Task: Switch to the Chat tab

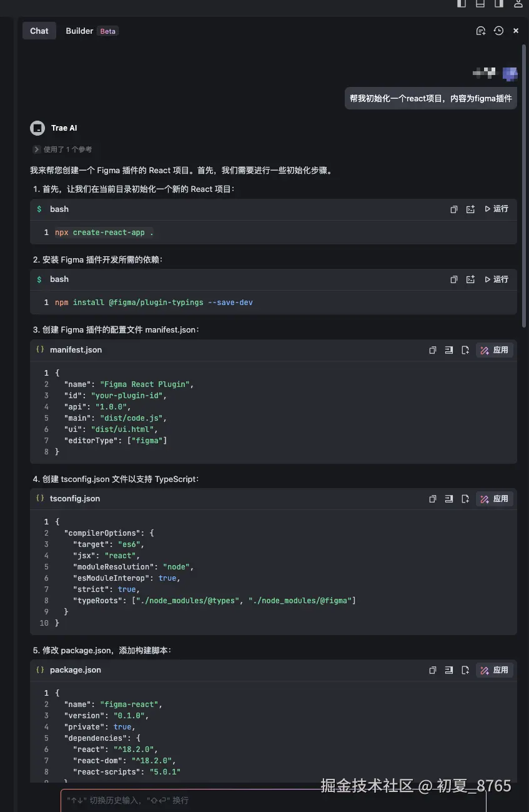Action: click(x=39, y=31)
